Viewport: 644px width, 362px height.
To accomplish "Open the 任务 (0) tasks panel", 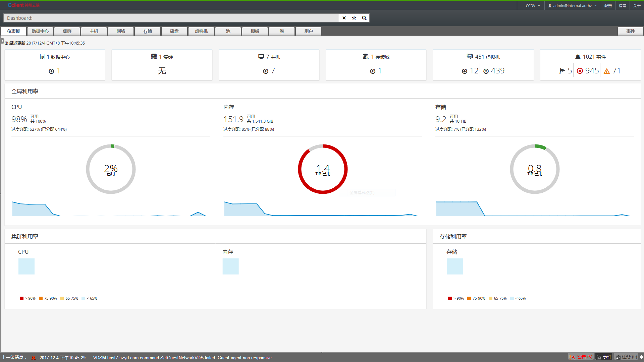I will [x=627, y=357].
